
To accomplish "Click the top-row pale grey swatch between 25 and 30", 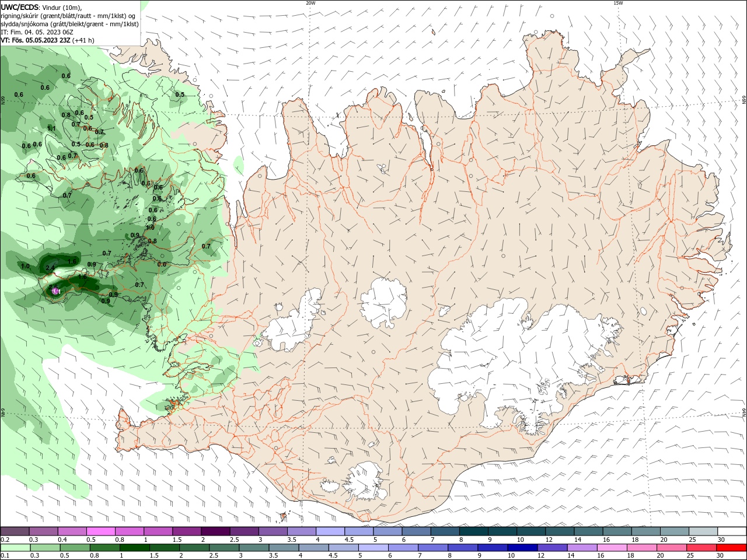I will pyautogui.click(x=703, y=531).
